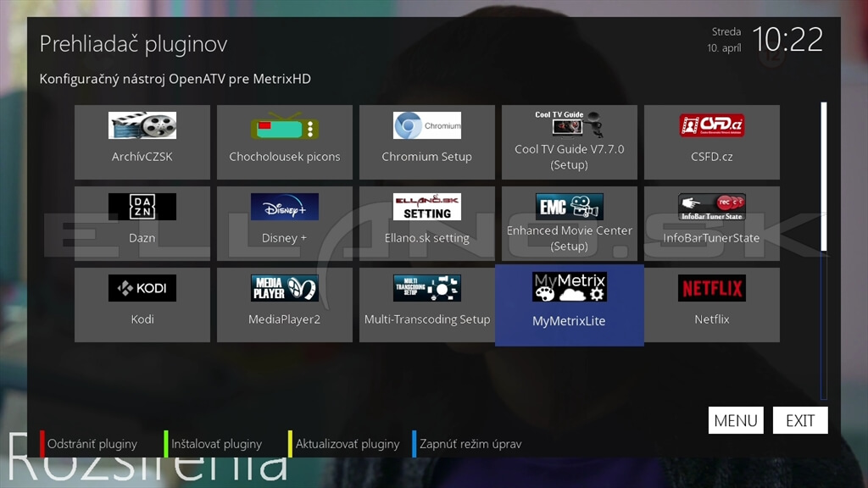Screen dimensions: 868x488
Task: Click the green color key marker
Action: point(166,444)
